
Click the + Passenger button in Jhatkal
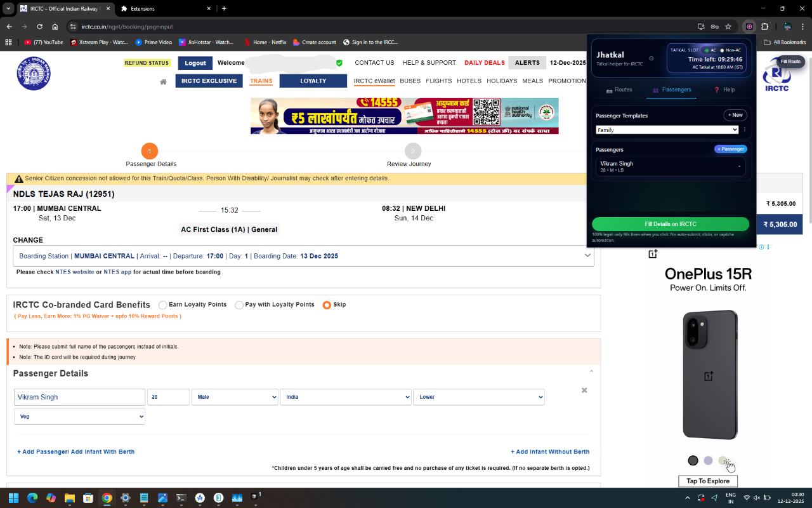(731, 149)
